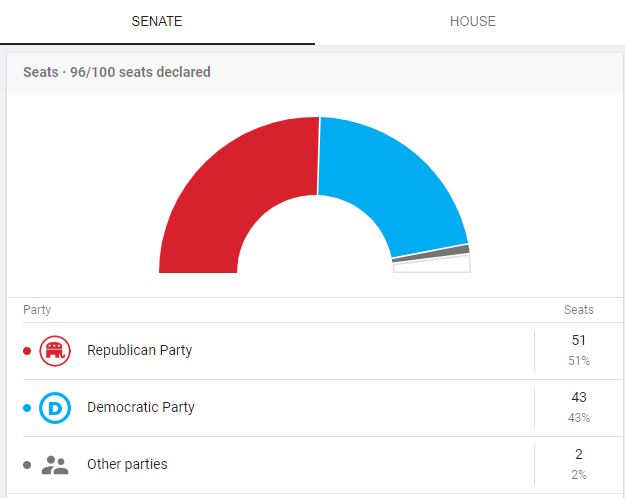The width and height of the screenshot is (625, 498).
Task: Click the 96/100 seats declared heading
Action: tap(140, 72)
